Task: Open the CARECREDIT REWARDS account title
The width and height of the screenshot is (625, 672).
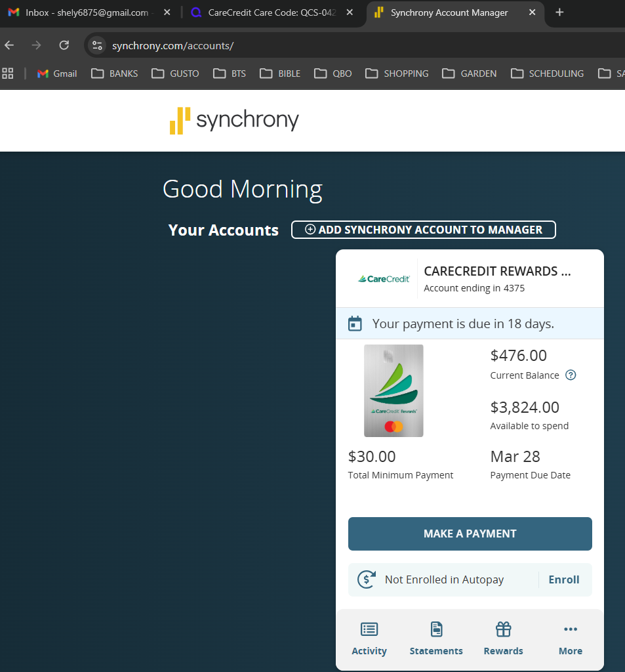Action: [x=497, y=271]
